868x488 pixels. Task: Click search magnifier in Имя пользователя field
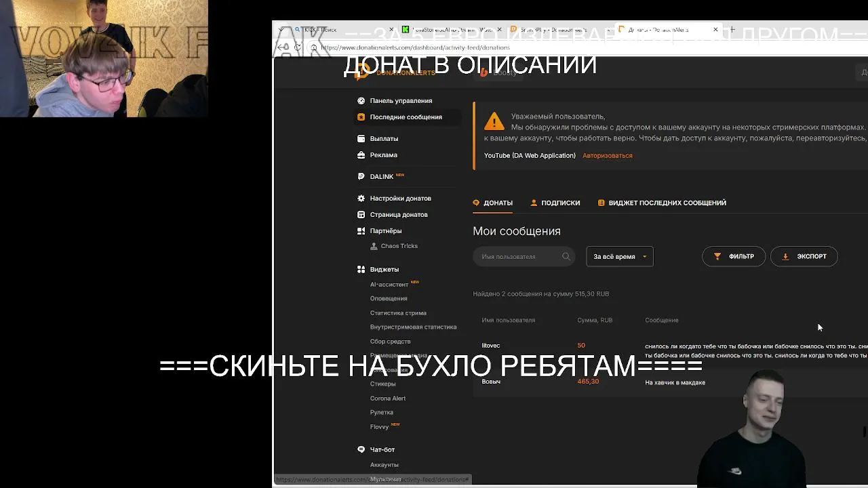click(566, 256)
